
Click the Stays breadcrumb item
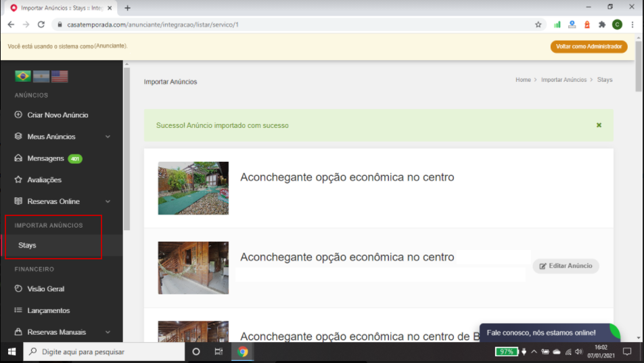tap(605, 80)
